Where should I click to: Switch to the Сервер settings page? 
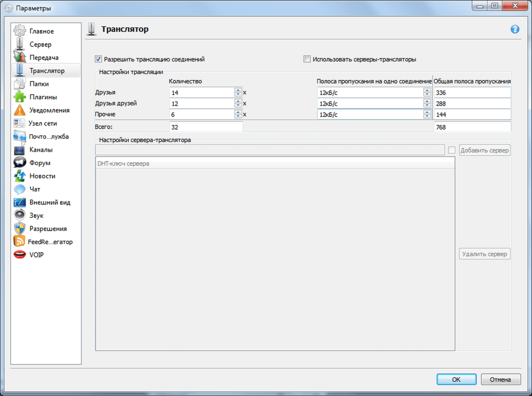pos(40,44)
